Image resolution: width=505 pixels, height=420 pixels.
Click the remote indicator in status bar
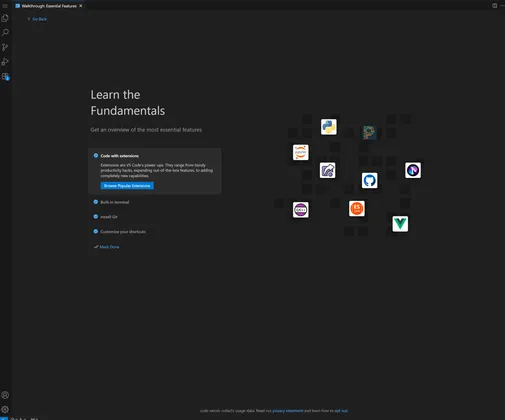click(4, 418)
